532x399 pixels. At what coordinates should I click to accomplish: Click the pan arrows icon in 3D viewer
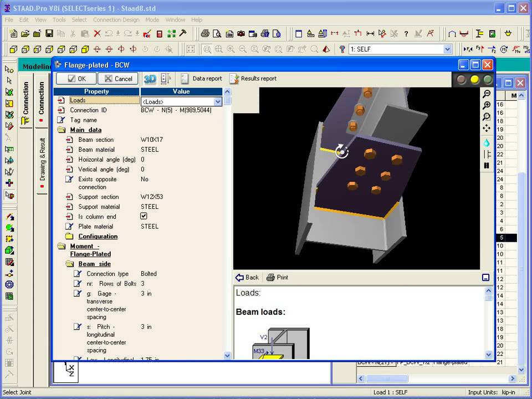(487, 128)
